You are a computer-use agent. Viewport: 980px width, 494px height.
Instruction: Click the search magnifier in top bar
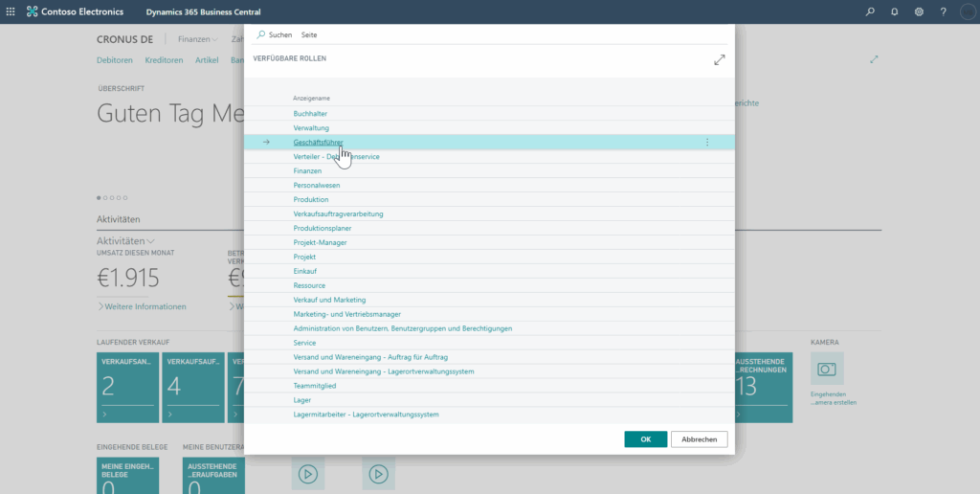(x=870, y=11)
